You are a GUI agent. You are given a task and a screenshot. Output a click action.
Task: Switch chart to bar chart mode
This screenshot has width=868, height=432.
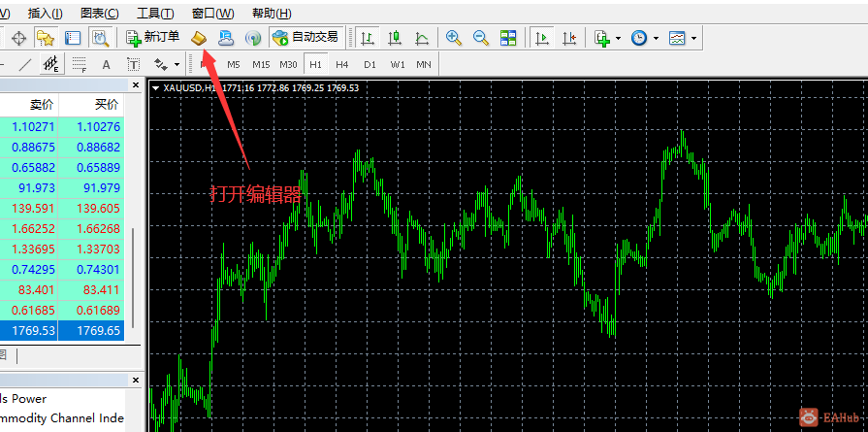[368, 38]
